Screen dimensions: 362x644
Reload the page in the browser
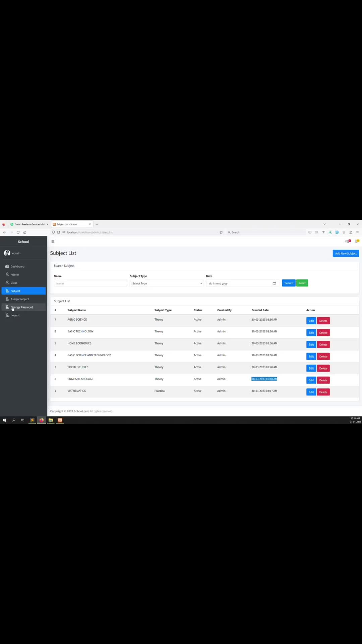click(18, 232)
